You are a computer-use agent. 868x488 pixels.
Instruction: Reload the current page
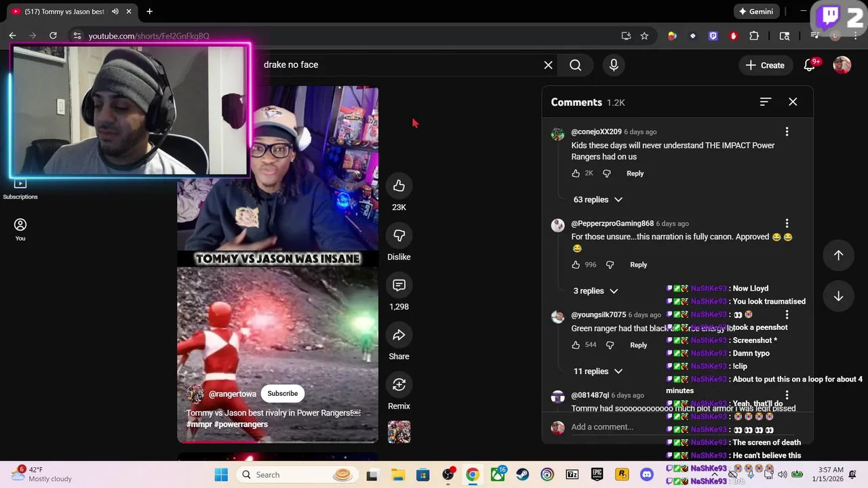coord(53,35)
